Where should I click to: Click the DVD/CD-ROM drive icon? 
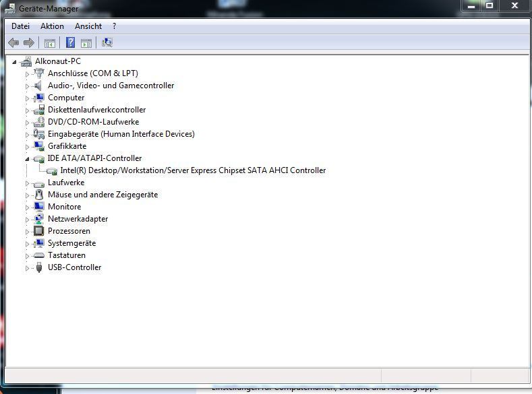click(x=39, y=122)
